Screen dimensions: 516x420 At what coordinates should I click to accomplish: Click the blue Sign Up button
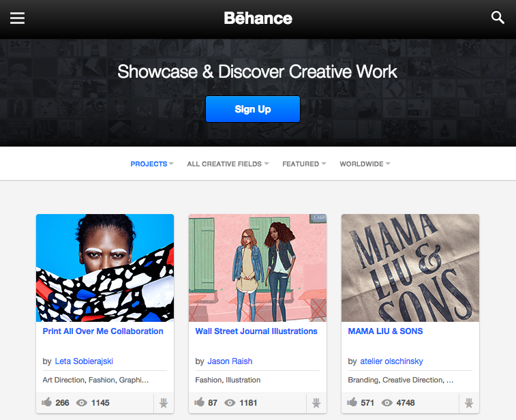pyautogui.click(x=253, y=109)
